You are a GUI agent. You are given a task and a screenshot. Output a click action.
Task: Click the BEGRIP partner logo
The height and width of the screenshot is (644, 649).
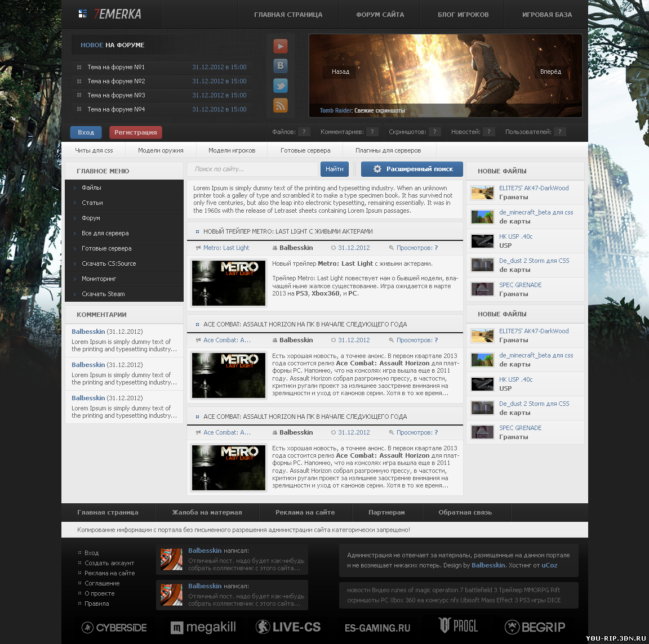tap(535, 627)
